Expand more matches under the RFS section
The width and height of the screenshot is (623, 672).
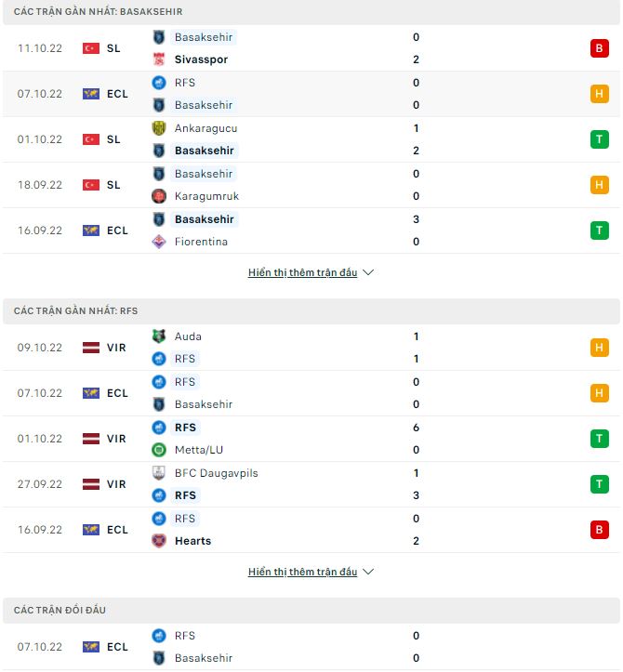[x=302, y=573]
